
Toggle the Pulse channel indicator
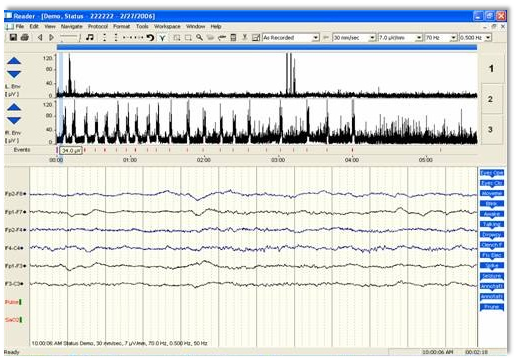[x=20, y=302]
